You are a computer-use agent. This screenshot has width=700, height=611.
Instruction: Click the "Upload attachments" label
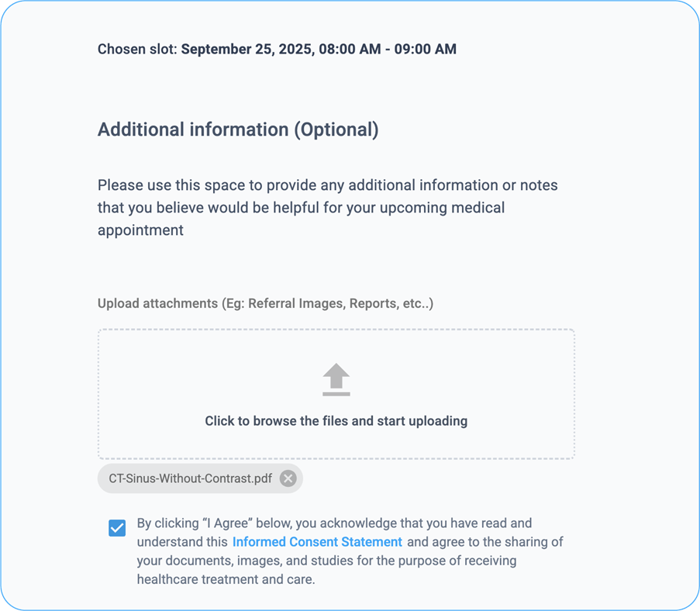tap(157, 303)
